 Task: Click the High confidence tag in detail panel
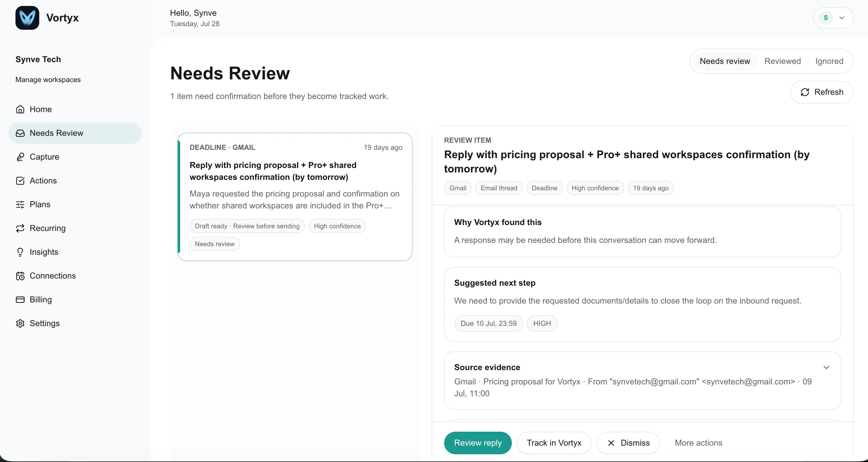point(595,188)
